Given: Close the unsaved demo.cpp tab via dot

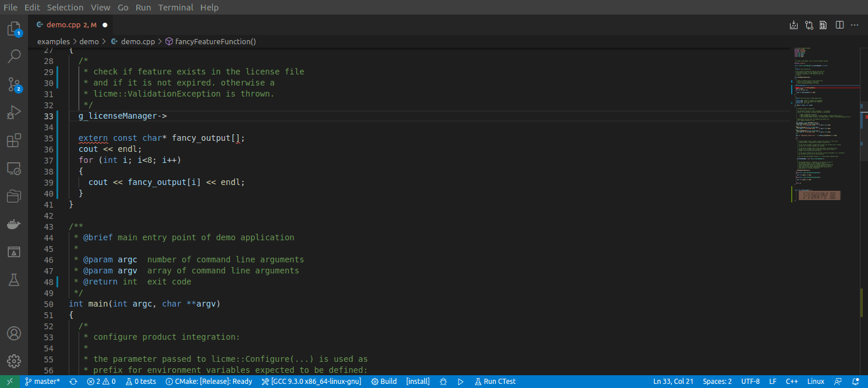Looking at the screenshot, I should pos(105,25).
